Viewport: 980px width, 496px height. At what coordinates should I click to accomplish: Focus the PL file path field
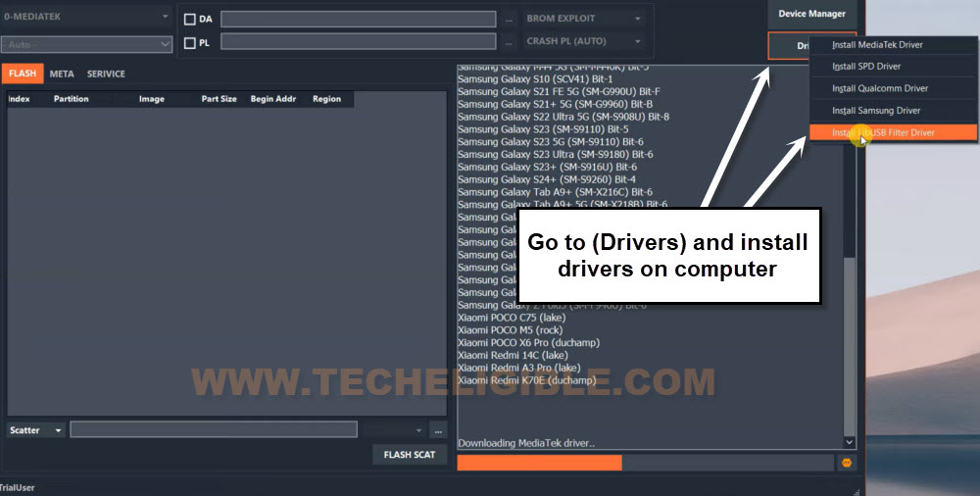[x=358, y=42]
